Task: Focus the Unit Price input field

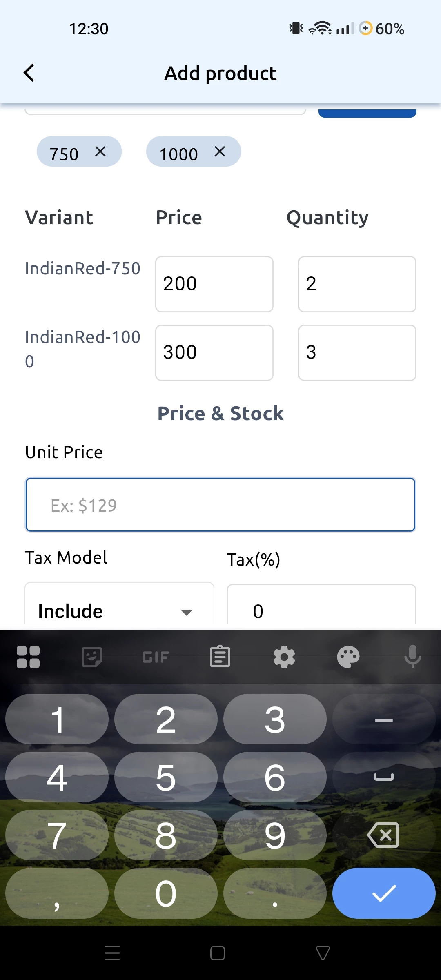Action: click(x=220, y=505)
